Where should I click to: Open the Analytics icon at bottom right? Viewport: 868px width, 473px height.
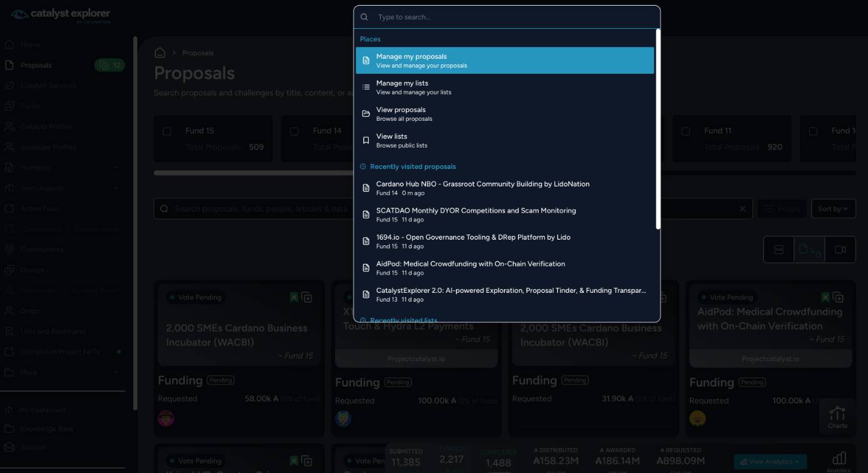pyautogui.click(x=839, y=462)
